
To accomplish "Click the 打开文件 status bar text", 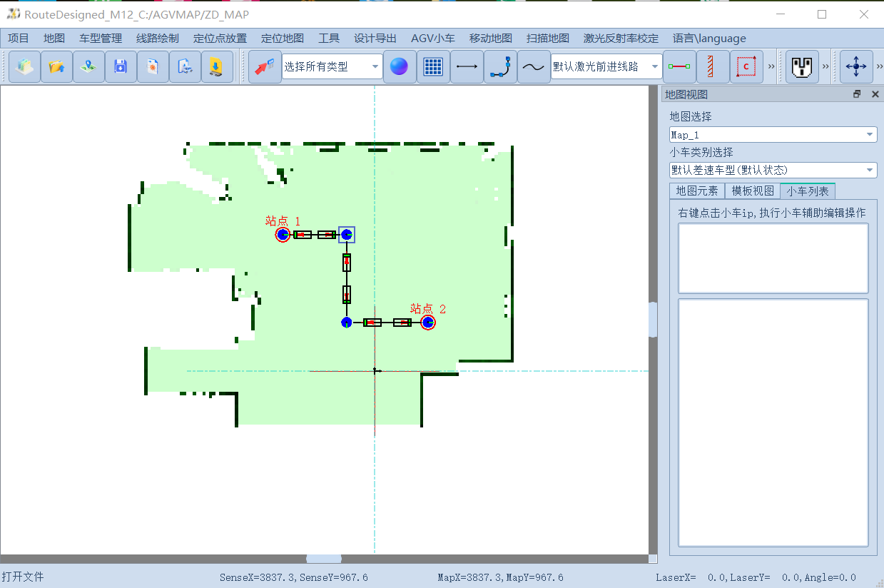I will tap(23, 577).
